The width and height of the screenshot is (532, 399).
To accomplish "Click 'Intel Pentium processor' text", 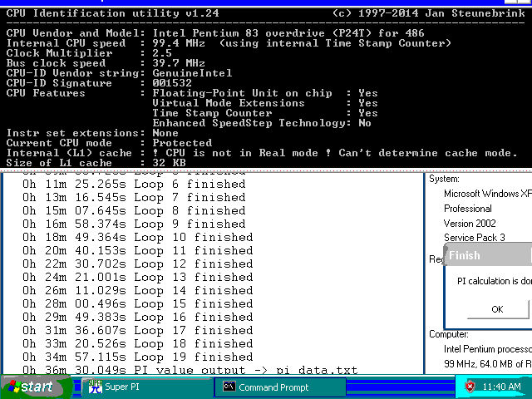I will click(x=488, y=349).
